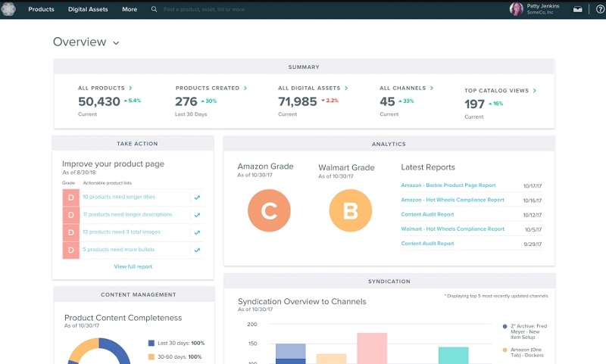The image size is (606, 364).
Task: Open 13 products need 3 total images
Action: (x=121, y=232)
